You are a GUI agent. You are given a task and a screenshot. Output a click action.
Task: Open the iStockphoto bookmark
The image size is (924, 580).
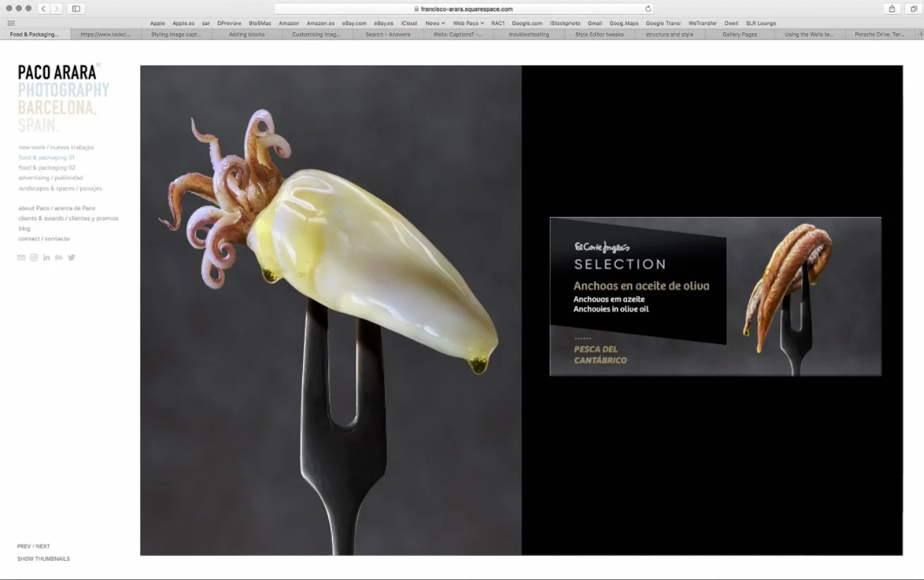(x=565, y=23)
